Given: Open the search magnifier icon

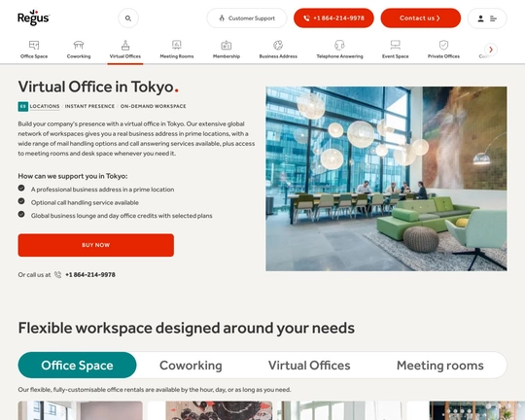Looking at the screenshot, I should coord(128,18).
